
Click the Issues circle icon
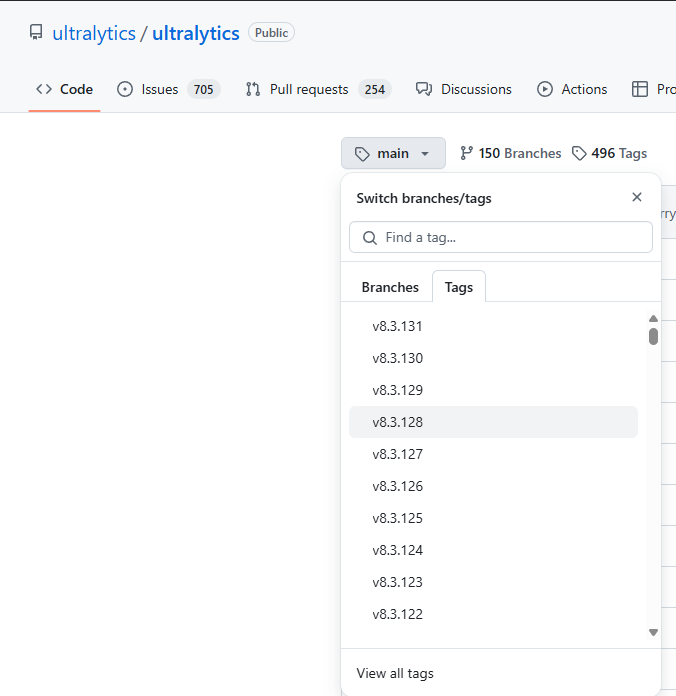[125, 89]
